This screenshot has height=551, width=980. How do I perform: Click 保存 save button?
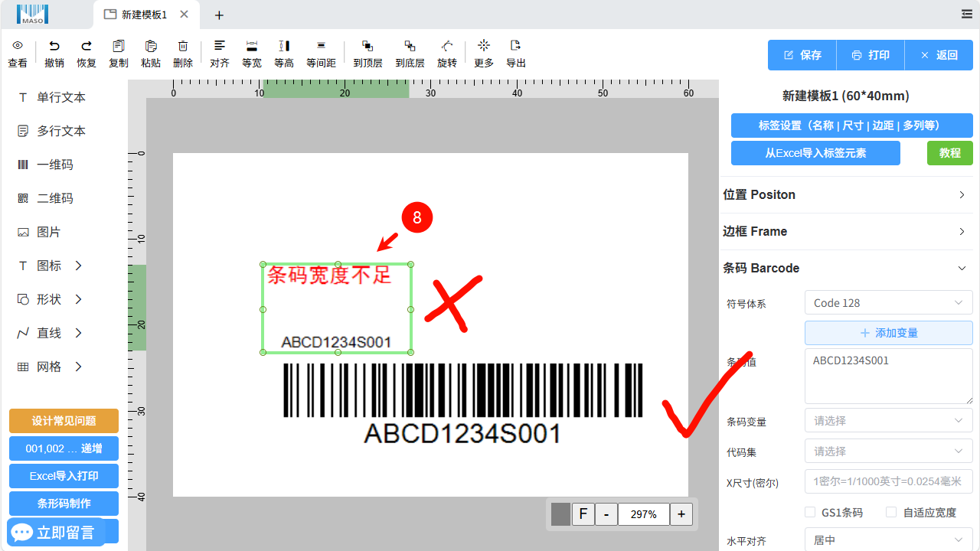click(802, 55)
